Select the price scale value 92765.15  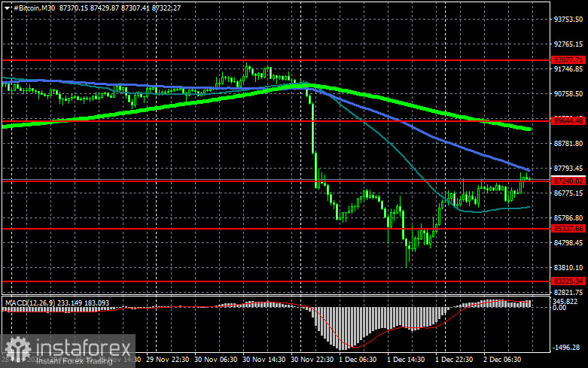(x=568, y=44)
